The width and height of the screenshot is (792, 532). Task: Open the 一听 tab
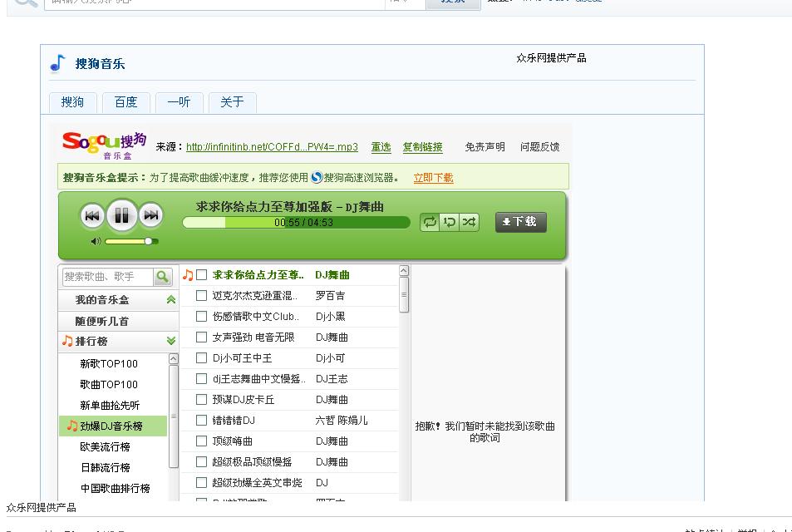179,102
